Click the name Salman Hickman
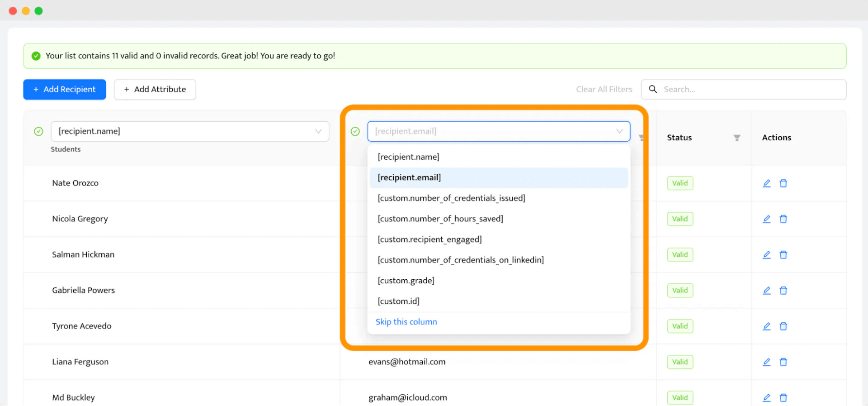 (x=83, y=255)
